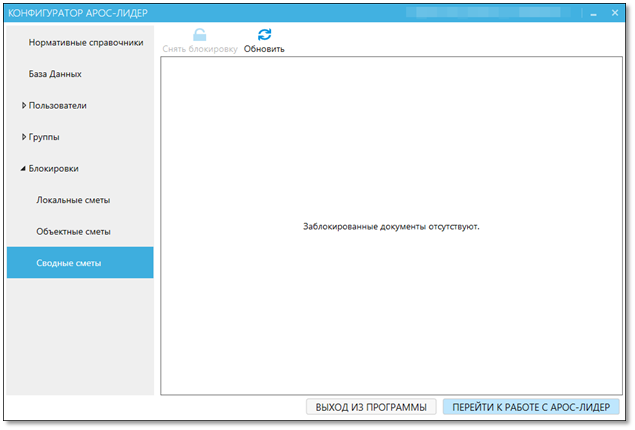Click the Снять блокировку label in the toolbar
This screenshot has width=635, height=430.
(x=200, y=49)
